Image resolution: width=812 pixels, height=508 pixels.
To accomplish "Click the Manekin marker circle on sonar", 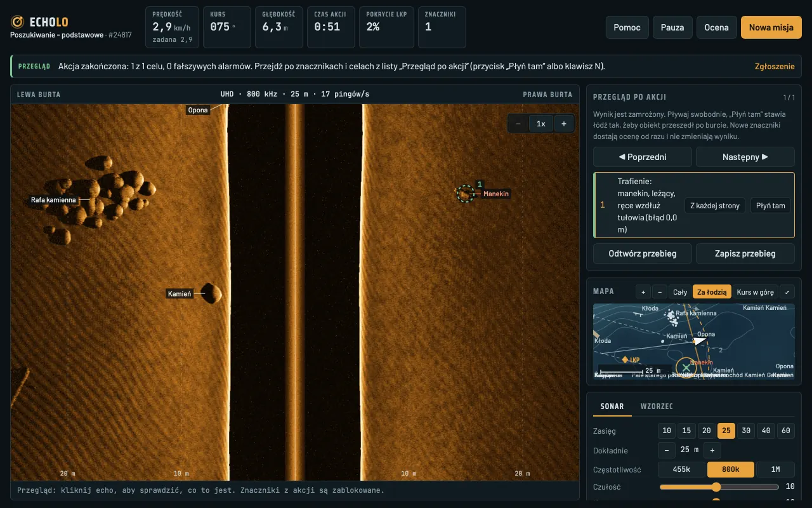I will click(x=465, y=194).
